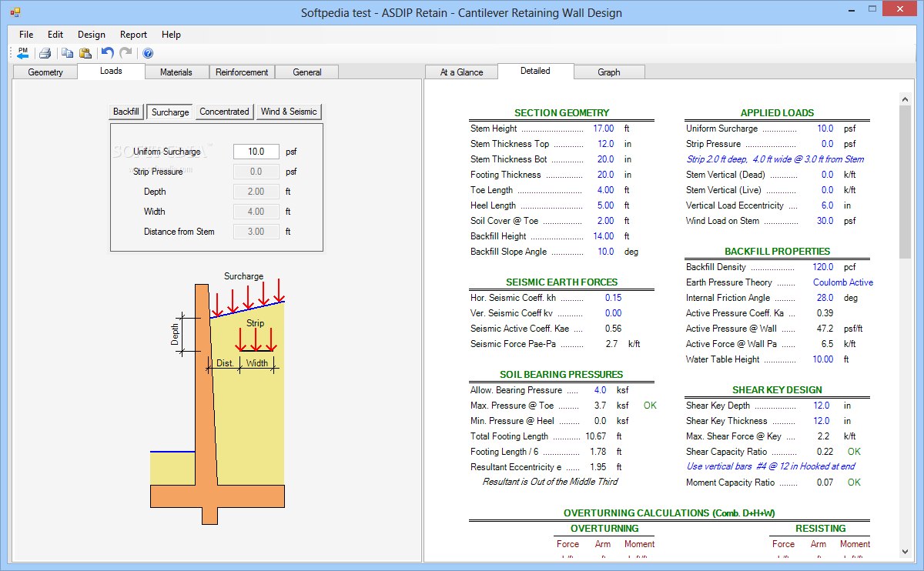Select the Detailed results tab
Screen dimensions: 924x571
click(535, 71)
